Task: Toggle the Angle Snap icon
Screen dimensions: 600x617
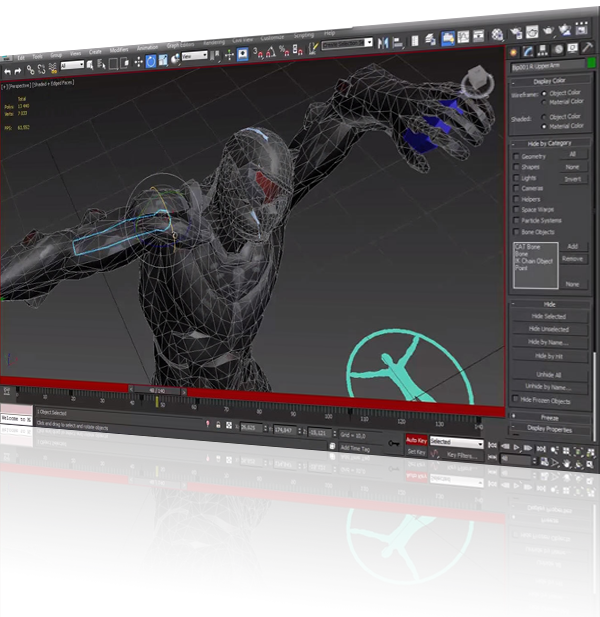Action: [x=271, y=52]
